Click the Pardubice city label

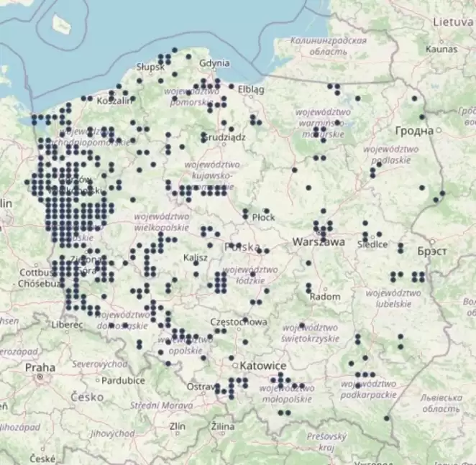point(122,380)
